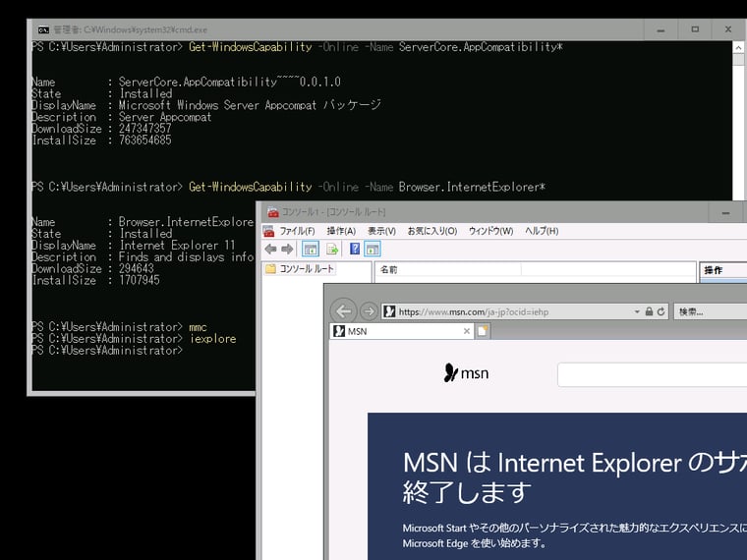Close the cmd.exe window
This screenshot has width=747, height=560.
[x=728, y=29]
